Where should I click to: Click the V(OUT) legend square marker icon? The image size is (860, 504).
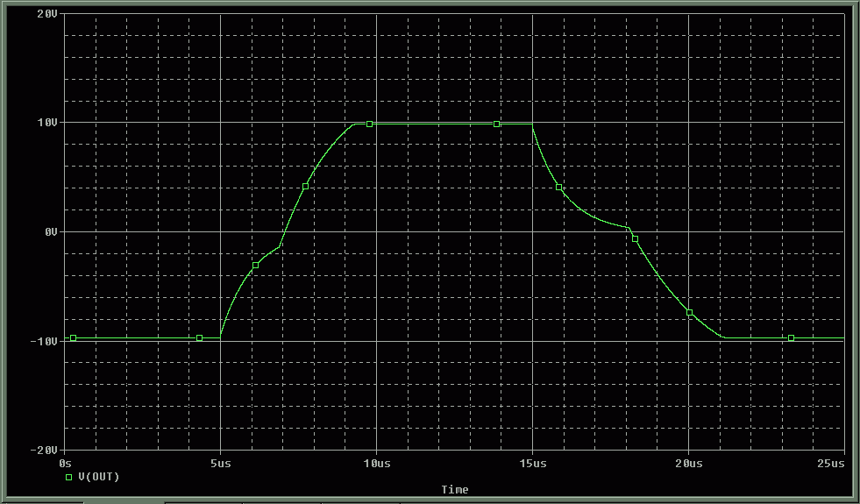(69, 477)
